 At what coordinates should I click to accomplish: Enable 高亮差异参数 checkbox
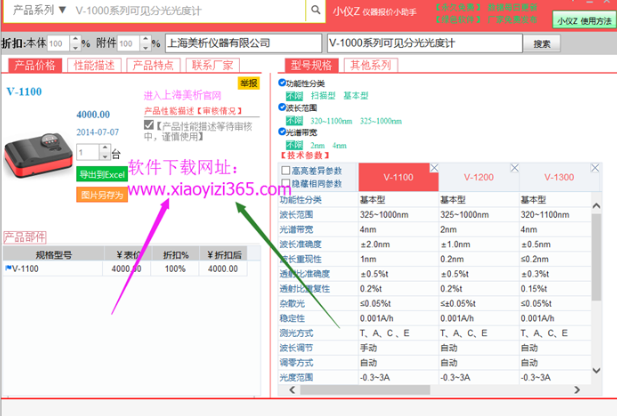tap(286, 171)
